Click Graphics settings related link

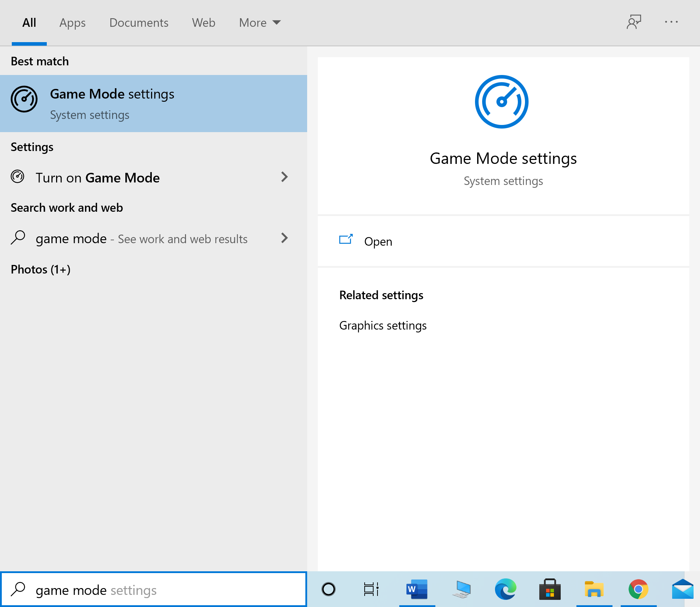[x=383, y=325]
